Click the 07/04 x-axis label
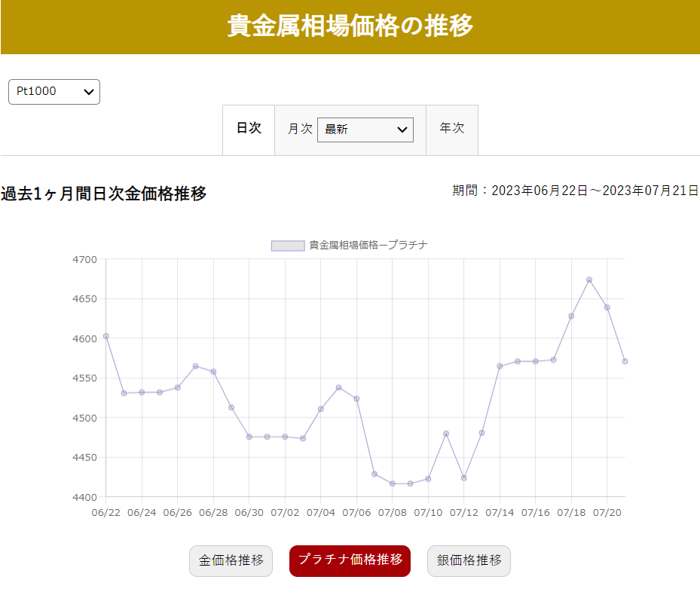Viewport: 700px width, 595px height. coord(320,512)
